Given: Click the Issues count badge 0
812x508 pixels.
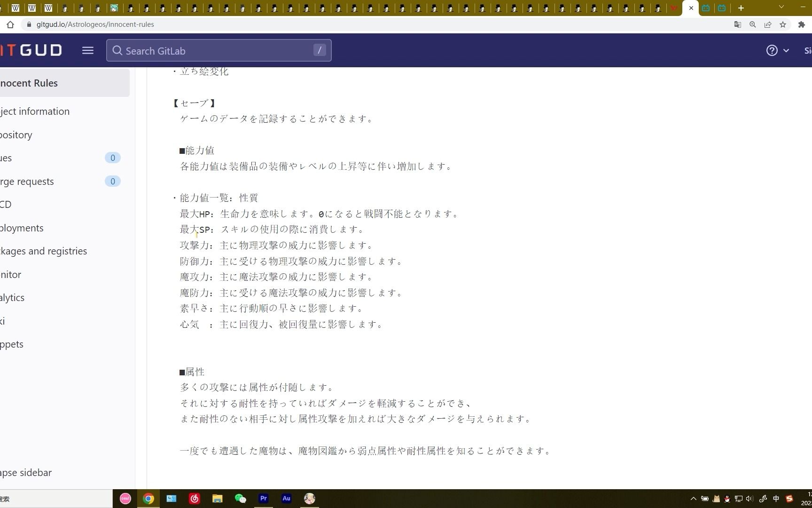Looking at the screenshot, I should 113,158.
